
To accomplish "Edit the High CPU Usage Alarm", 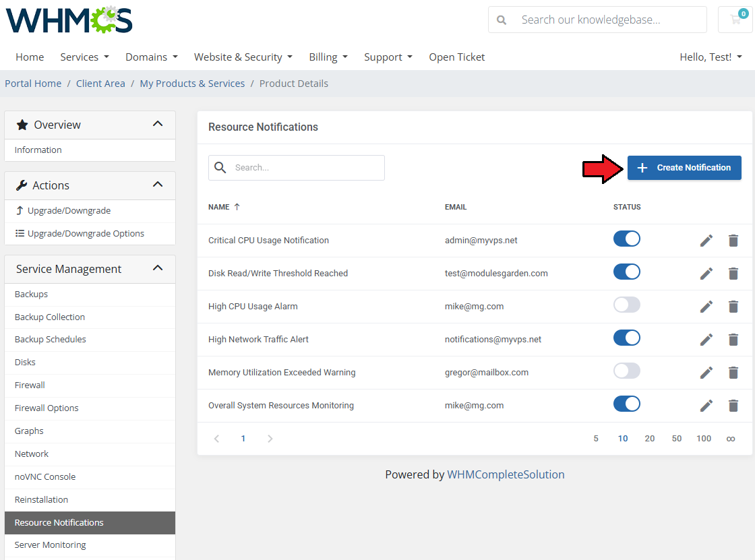I will tap(706, 306).
